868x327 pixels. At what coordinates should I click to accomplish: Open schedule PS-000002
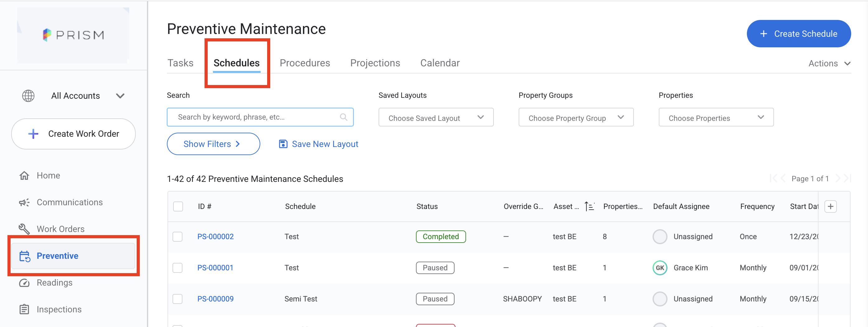pyautogui.click(x=215, y=237)
